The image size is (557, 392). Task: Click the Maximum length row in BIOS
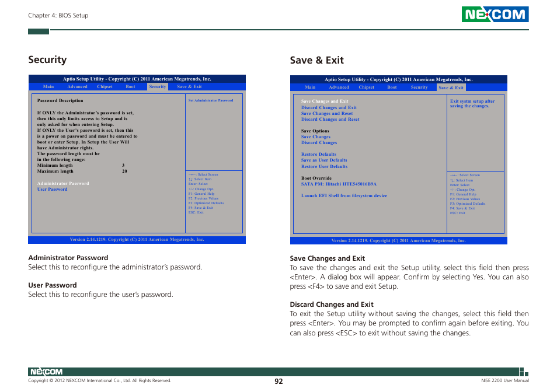pos(82,171)
